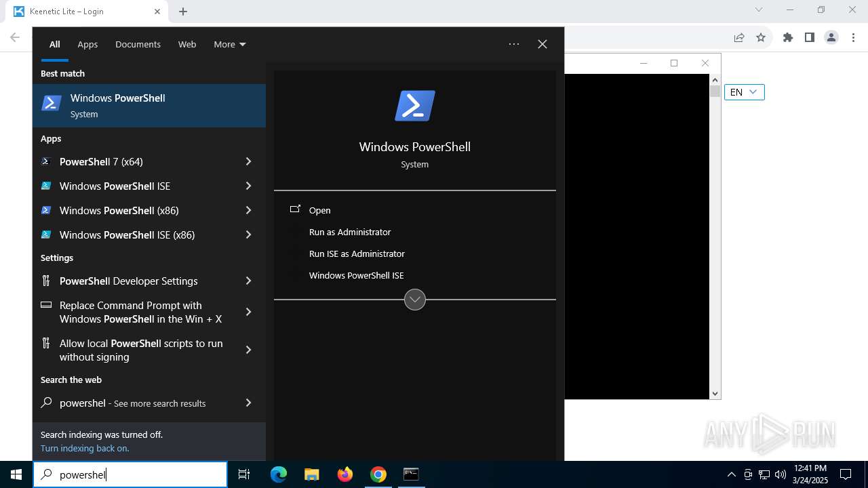Expand PowerShell Developer Settings arrow
Screen dimensions: 868x488
tap(248, 281)
